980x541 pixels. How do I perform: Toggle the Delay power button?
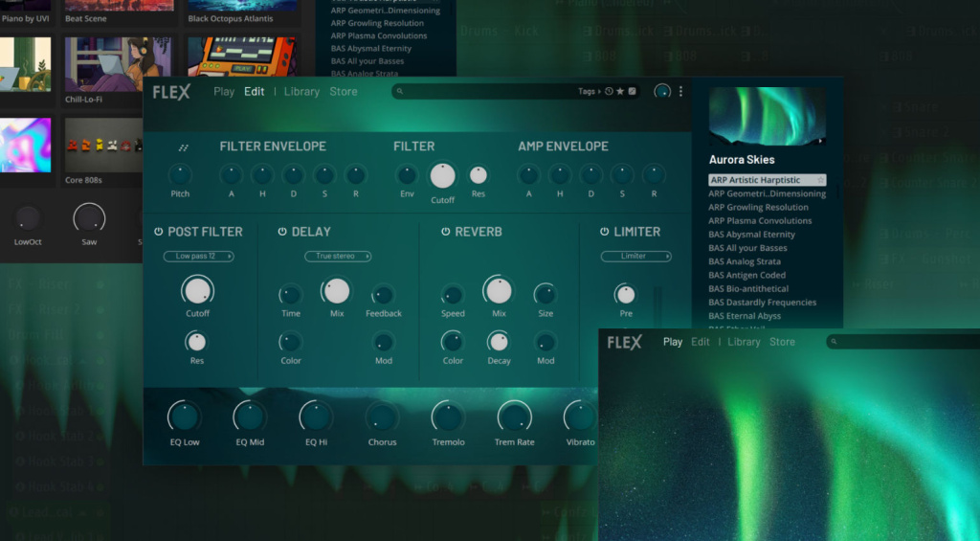pos(282,232)
